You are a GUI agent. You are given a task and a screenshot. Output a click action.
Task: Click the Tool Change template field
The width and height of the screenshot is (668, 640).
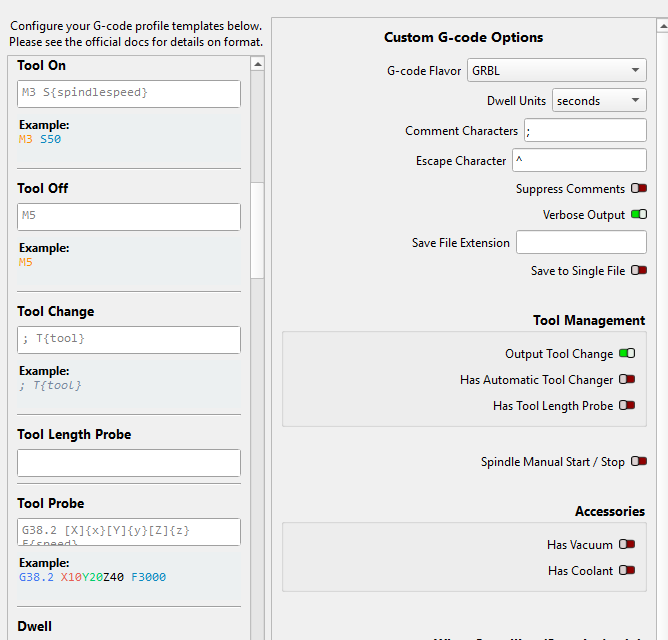pyautogui.click(x=129, y=340)
